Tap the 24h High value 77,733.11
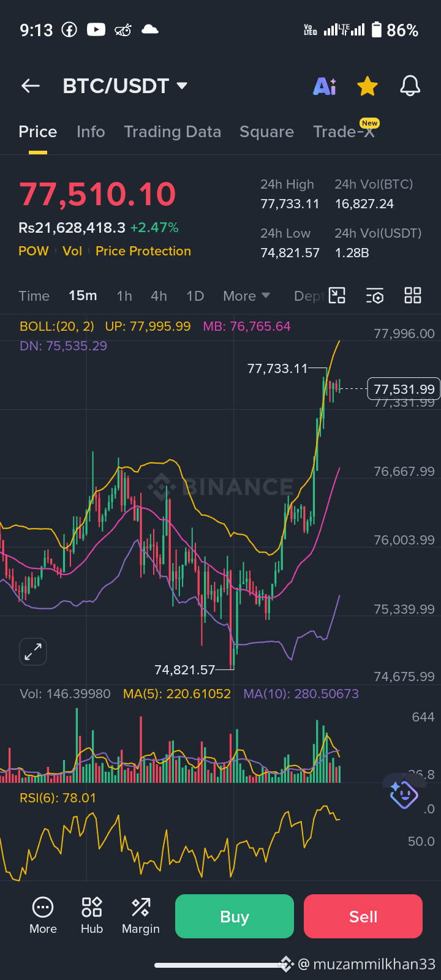Image resolution: width=441 pixels, height=980 pixels. tap(290, 204)
